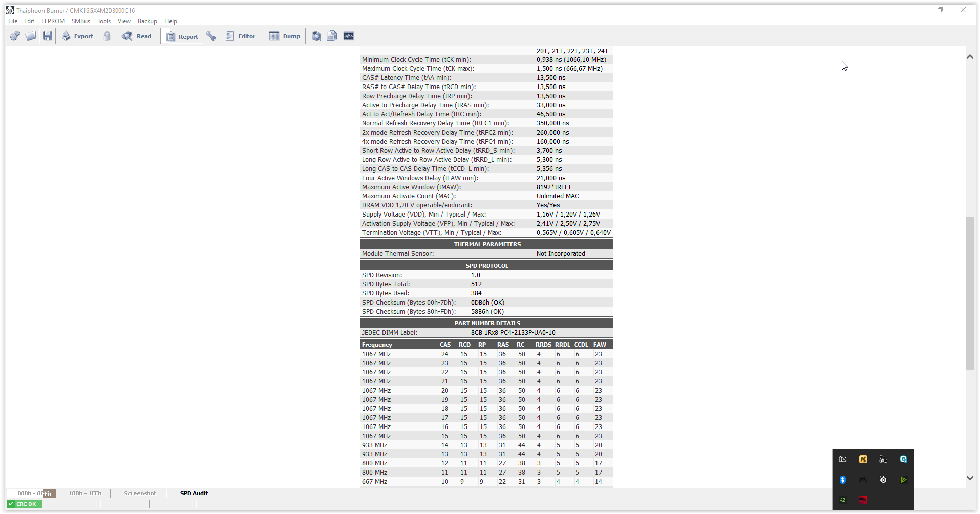Click the Unlimited MAC value
The width and height of the screenshot is (980, 514).
tap(558, 196)
